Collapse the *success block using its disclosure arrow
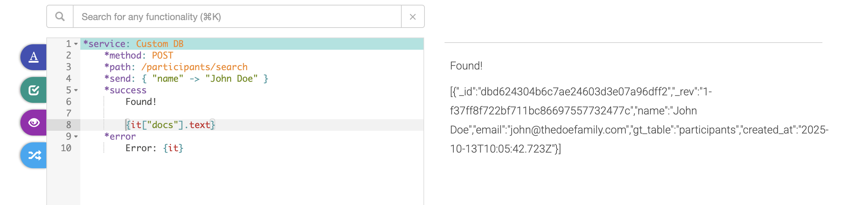 (76, 90)
